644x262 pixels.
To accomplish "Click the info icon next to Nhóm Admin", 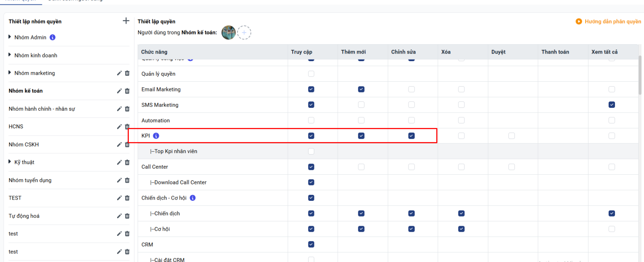I will pos(53,37).
